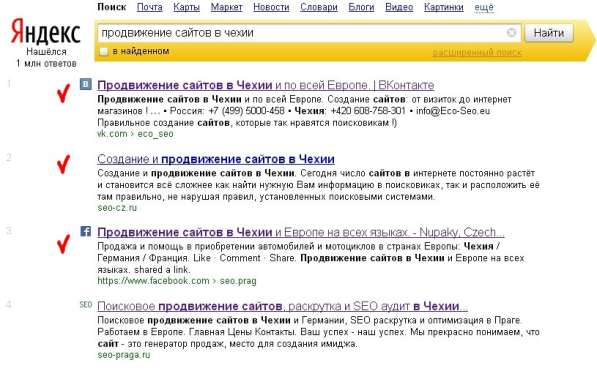The image size is (597, 371).
Task: Open the Словари service
Action: click(x=319, y=7)
